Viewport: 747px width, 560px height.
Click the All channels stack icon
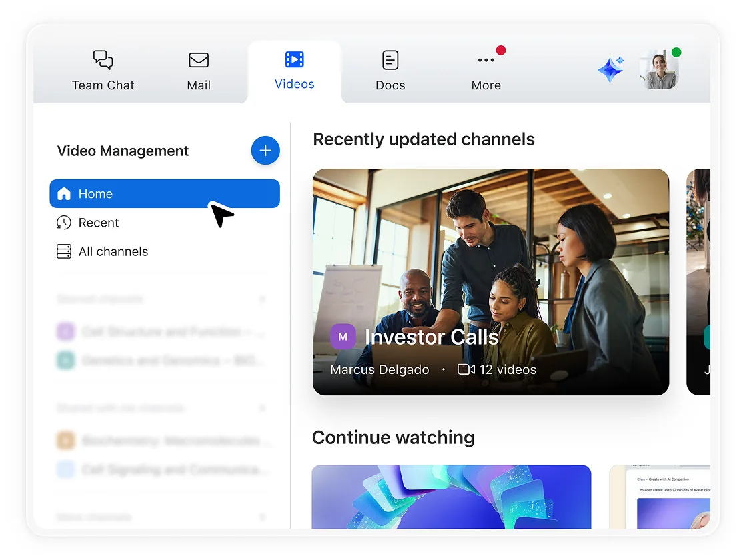pos(64,251)
